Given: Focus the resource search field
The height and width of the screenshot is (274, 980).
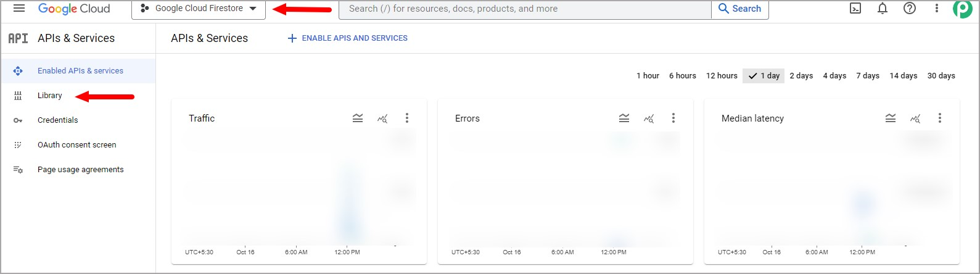Looking at the screenshot, I should point(525,9).
